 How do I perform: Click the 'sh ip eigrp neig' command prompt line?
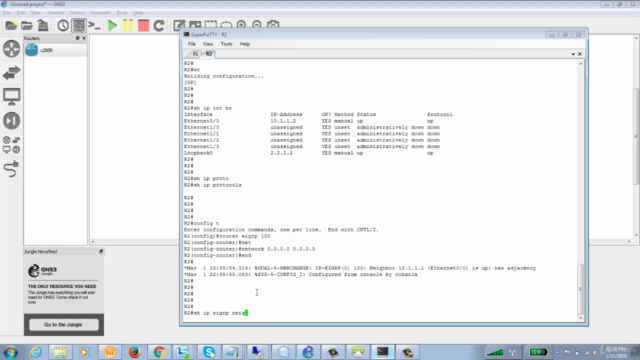[x=216, y=313]
